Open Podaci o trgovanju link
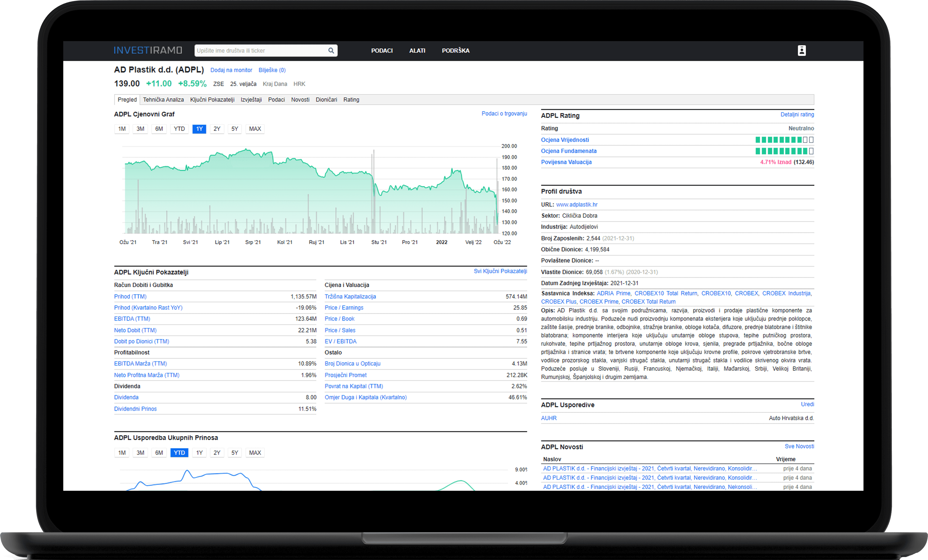Viewport: 928px width, 560px height. [x=504, y=113]
